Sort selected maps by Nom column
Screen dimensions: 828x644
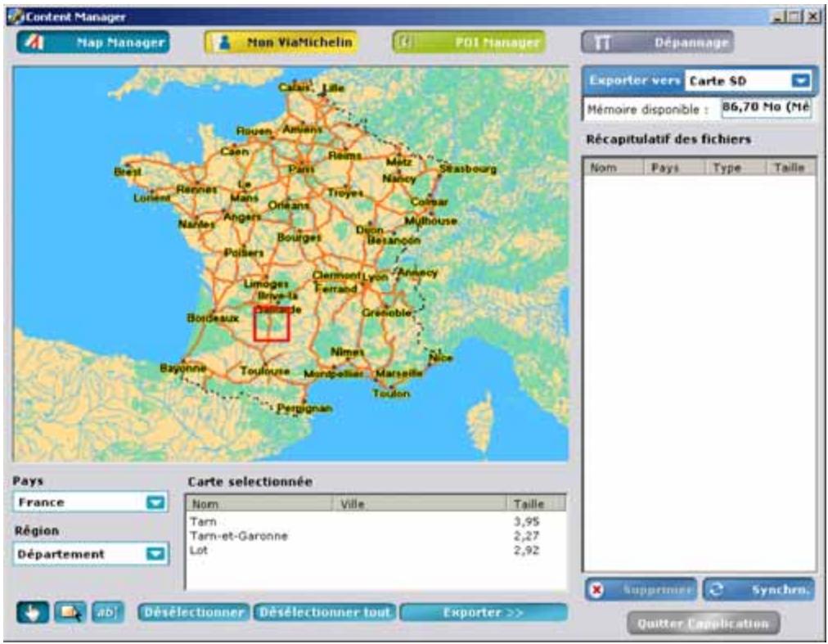[x=259, y=504]
